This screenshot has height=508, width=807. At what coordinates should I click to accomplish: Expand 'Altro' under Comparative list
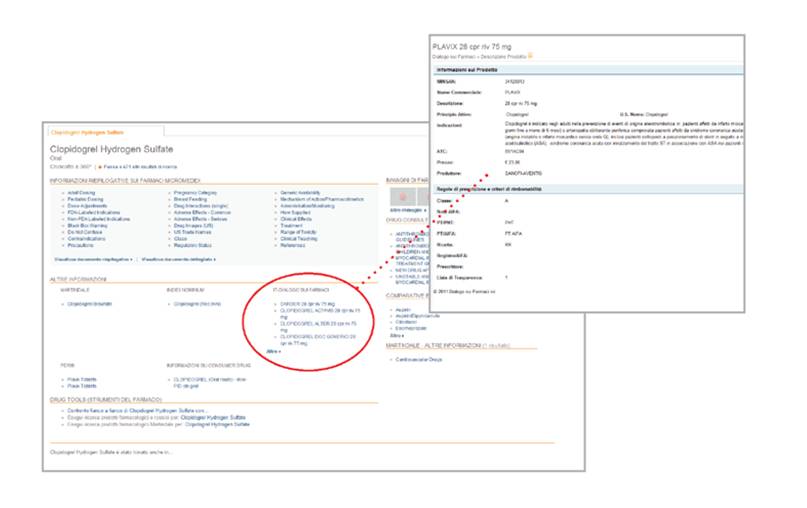(397, 336)
